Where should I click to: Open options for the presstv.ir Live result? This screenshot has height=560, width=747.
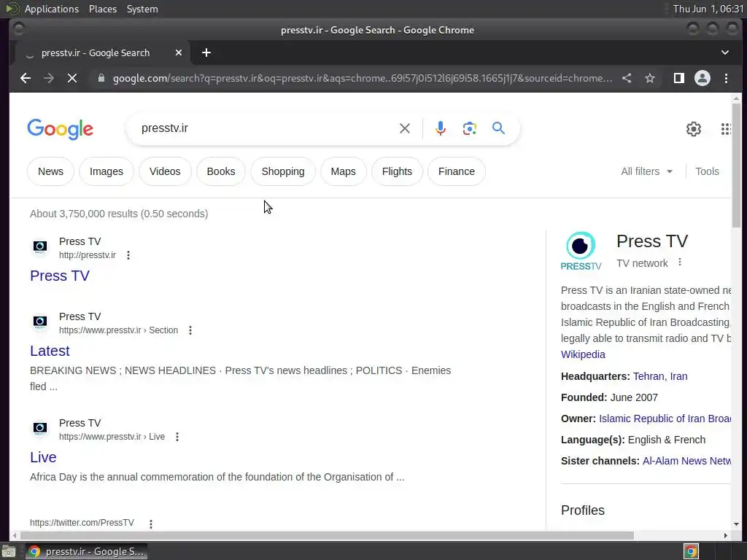[177, 437]
